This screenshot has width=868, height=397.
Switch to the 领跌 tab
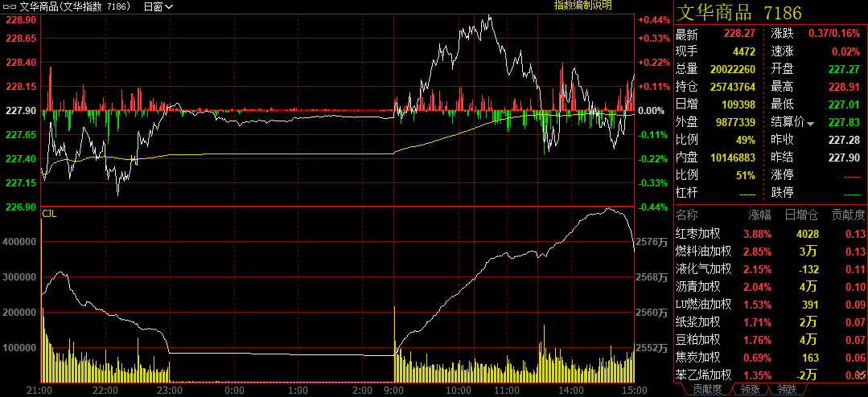[x=786, y=390]
